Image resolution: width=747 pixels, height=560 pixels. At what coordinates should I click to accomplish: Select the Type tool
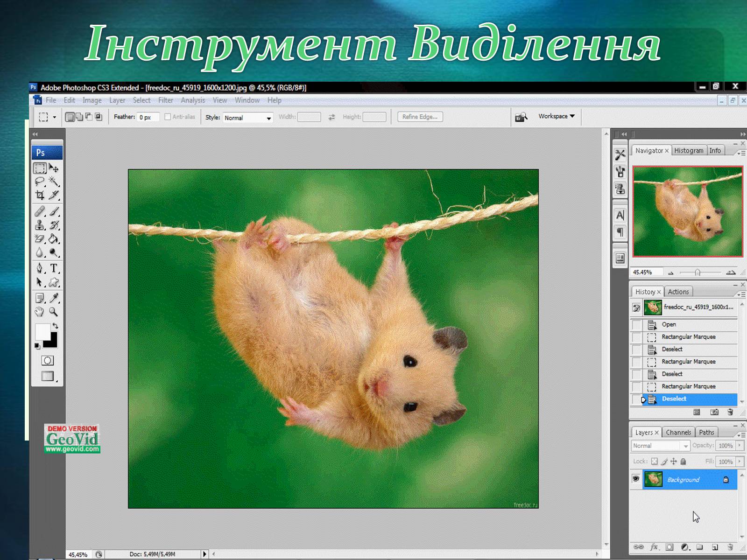[x=54, y=268]
